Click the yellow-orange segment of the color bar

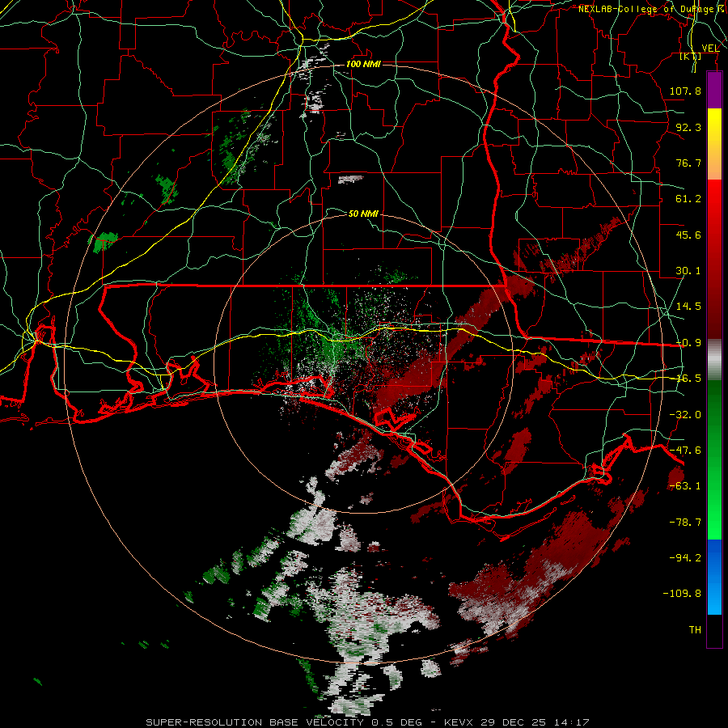714,144
